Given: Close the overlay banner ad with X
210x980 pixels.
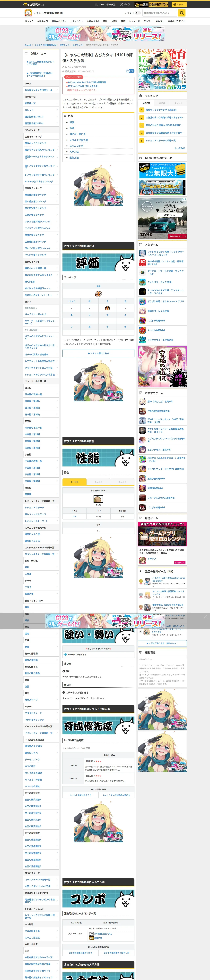Looking at the screenshot, I should (205, 617).
